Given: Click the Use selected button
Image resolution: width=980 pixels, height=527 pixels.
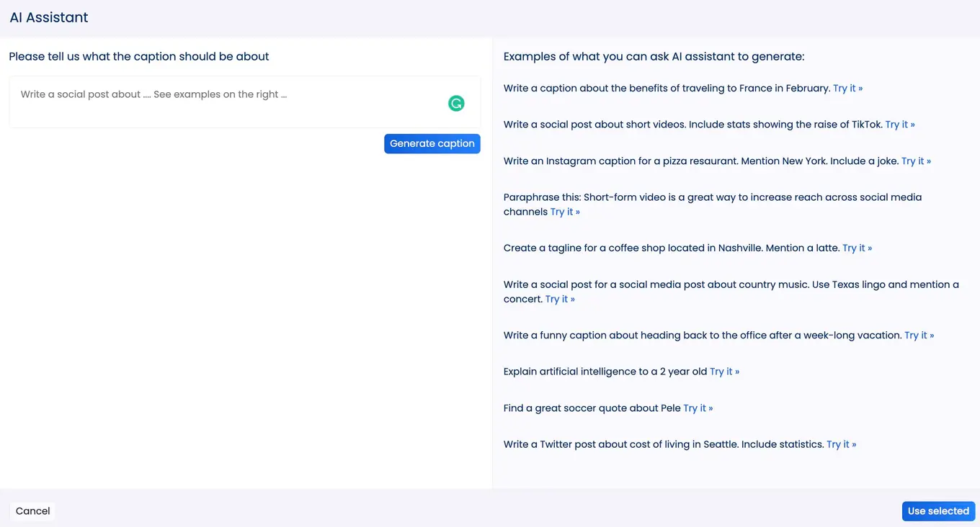Looking at the screenshot, I should click(938, 510).
